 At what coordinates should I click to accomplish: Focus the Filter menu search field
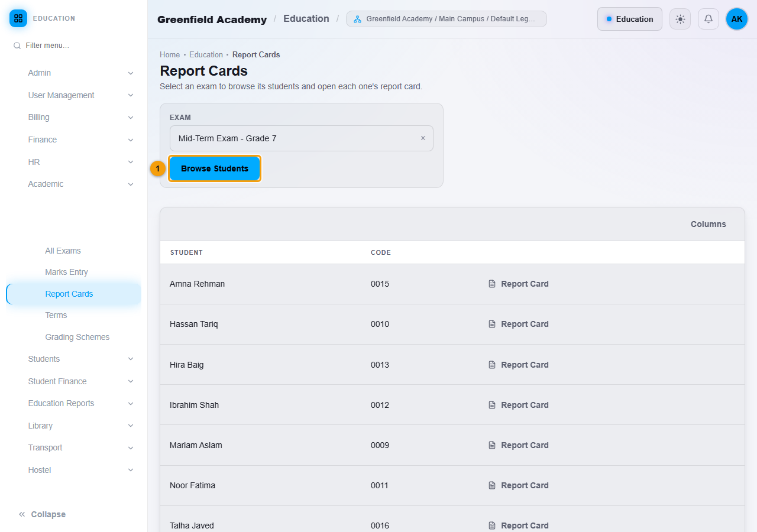coord(74,46)
